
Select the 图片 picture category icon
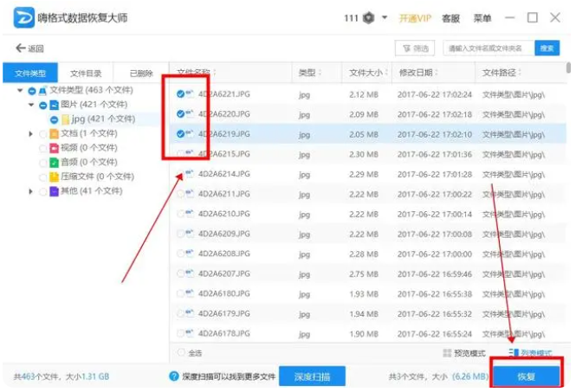(x=54, y=105)
